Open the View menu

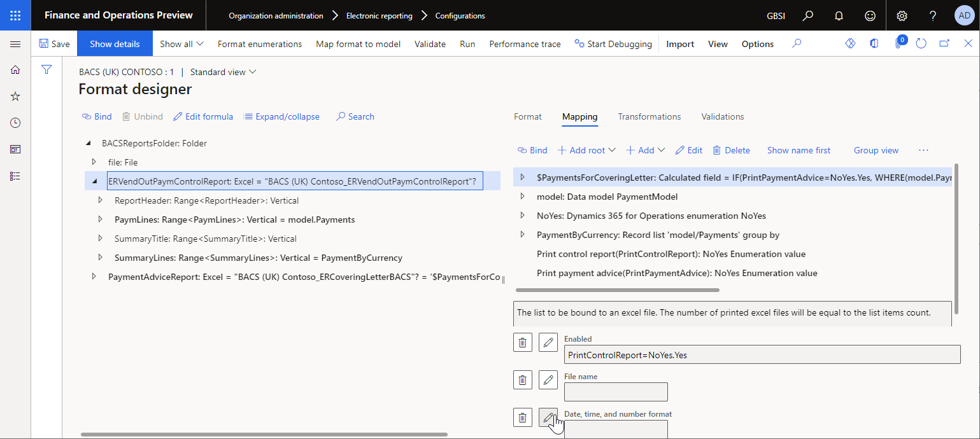click(x=718, y=44)
